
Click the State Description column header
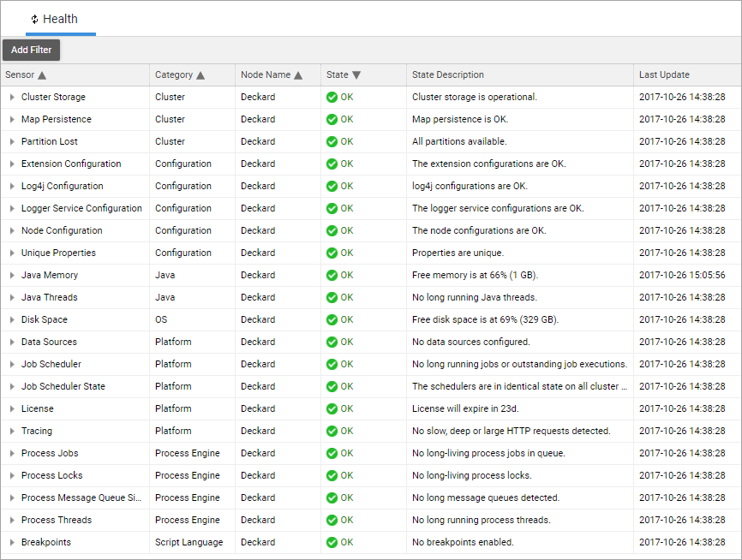(x=448, y=74)
